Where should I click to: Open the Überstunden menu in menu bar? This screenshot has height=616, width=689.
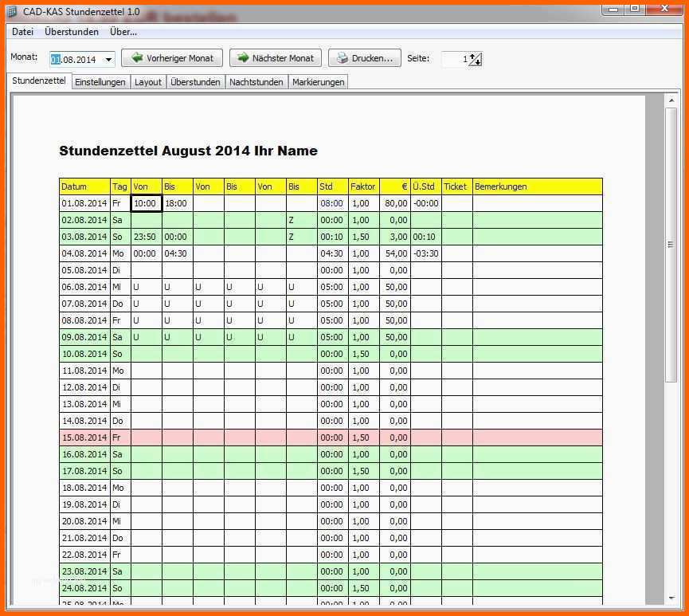[x=72, y=32]
